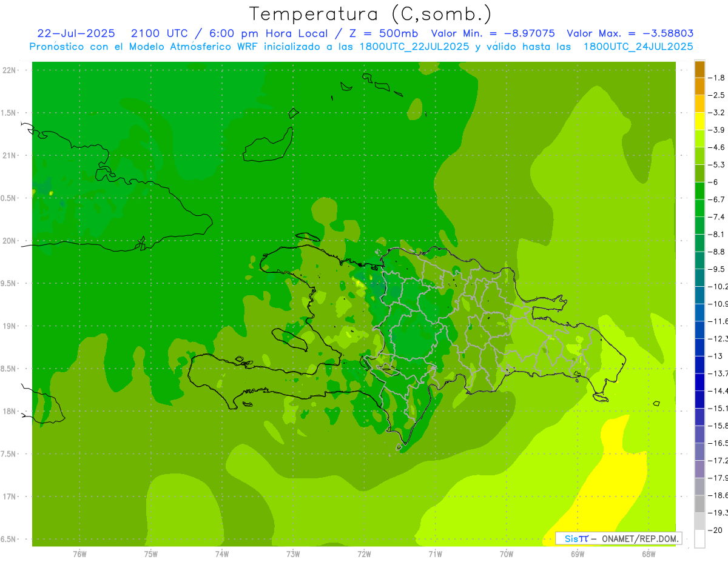The width and height of the screenshot is (728, 562).
Task: Click the '-4.6' colorbar value
Action: pos(718,147)
